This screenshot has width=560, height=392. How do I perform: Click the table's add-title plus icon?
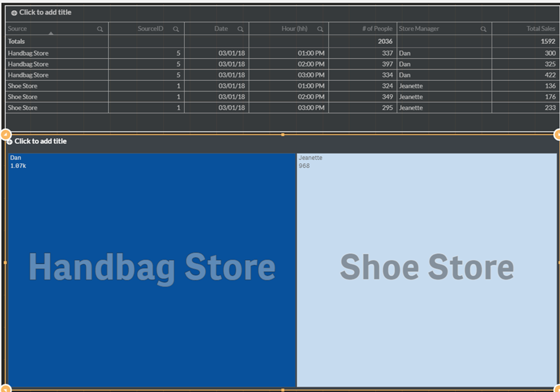click(x=14, y=13)
